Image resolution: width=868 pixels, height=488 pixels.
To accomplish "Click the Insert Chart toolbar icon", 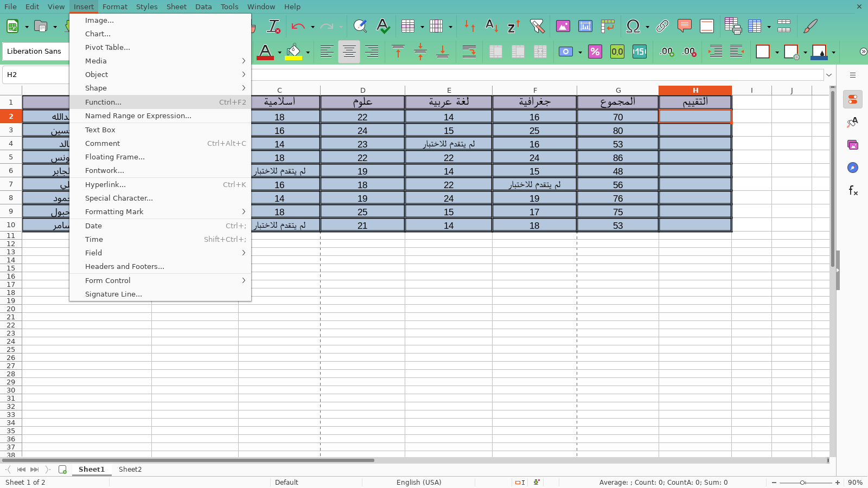I will pos(585,26).
